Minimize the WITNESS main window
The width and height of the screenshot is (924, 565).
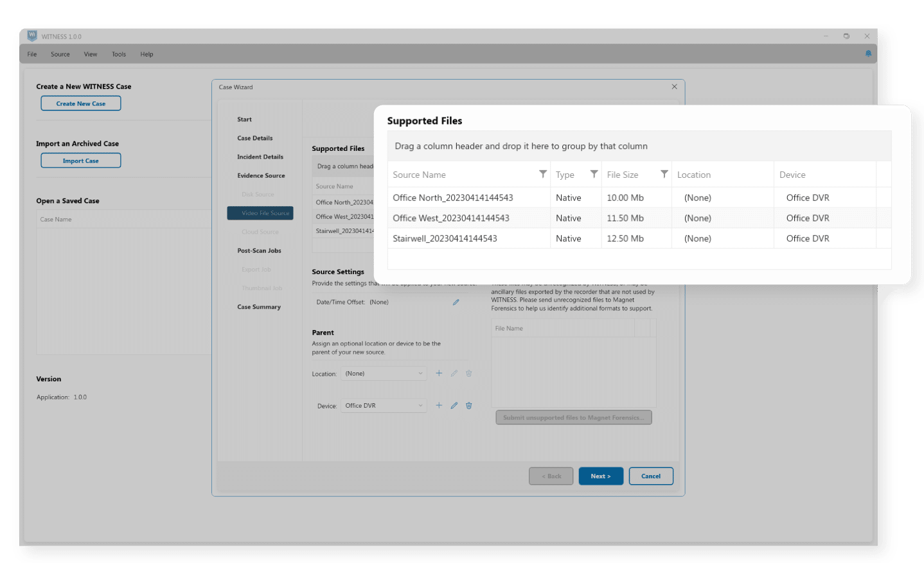point(826,36)
